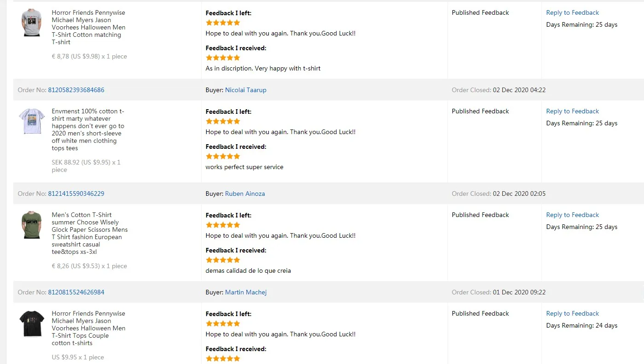
Task: View buyer Martin Machej's profile
Action: tap(245, 292)
